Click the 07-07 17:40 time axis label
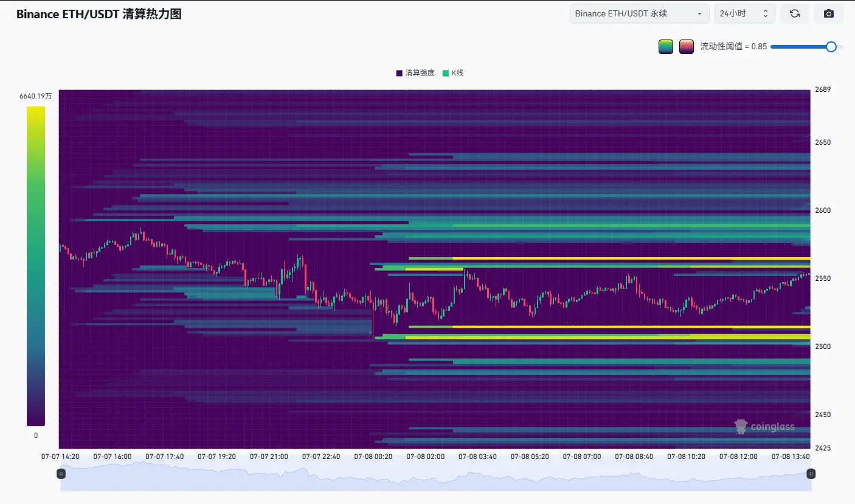Image resolution: width=855 pixels, height=504 pixels. (x=165, y=456)
